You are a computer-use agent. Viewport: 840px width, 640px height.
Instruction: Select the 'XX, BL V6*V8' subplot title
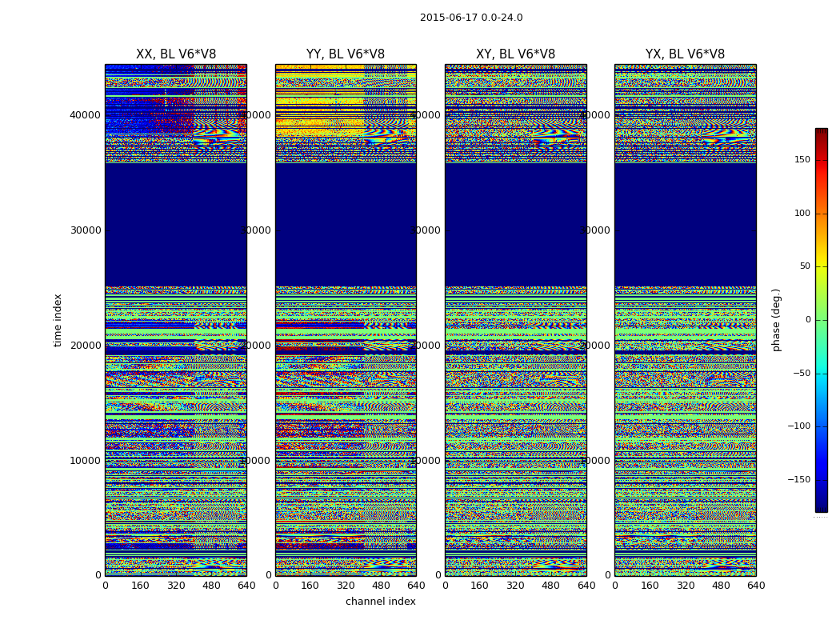(176, 54)
